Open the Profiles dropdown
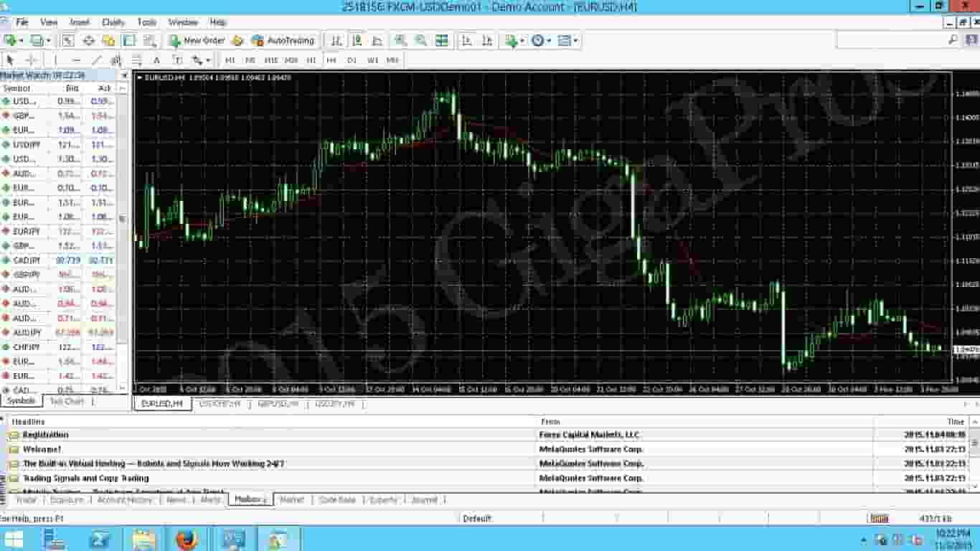The height and width of the screenshot is (551, 980). pos(40,41)
